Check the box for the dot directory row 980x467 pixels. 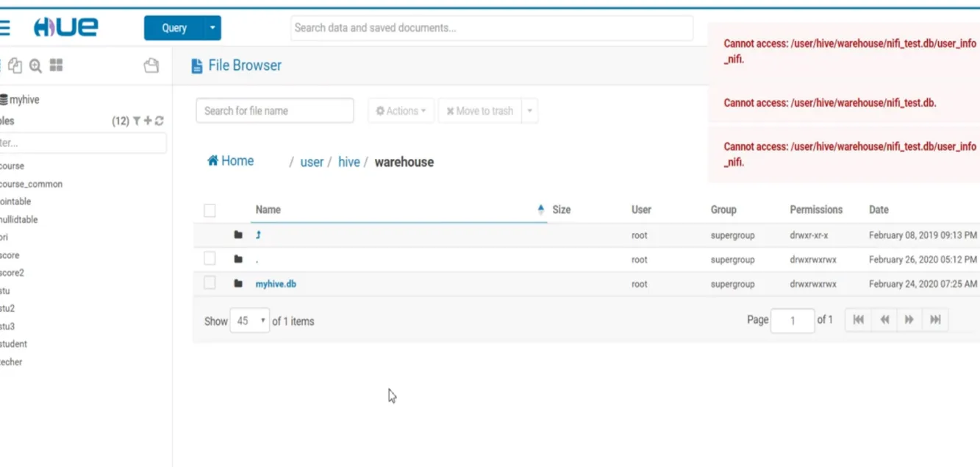[x=210, y=258]
